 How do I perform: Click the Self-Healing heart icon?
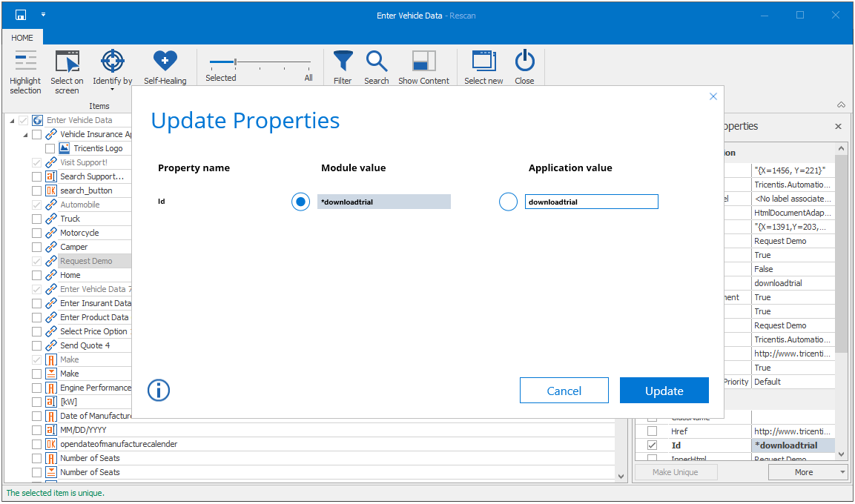coord(165,61)
